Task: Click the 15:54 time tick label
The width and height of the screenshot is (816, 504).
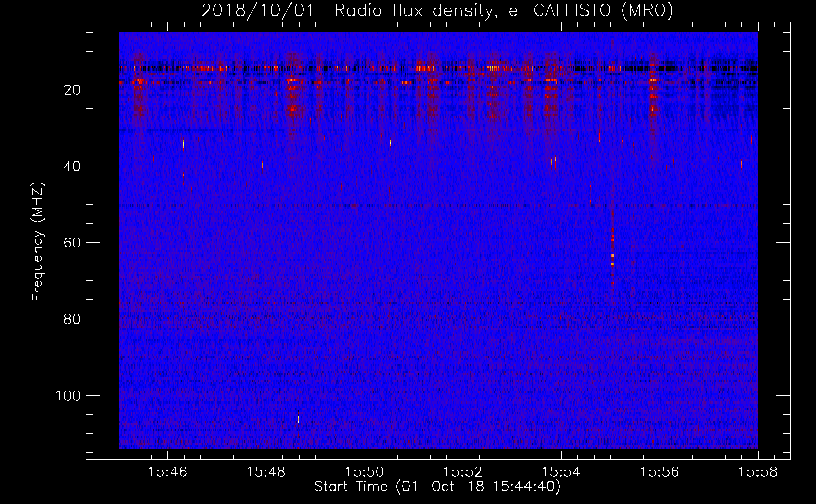Action: click(x=561, y=472)
